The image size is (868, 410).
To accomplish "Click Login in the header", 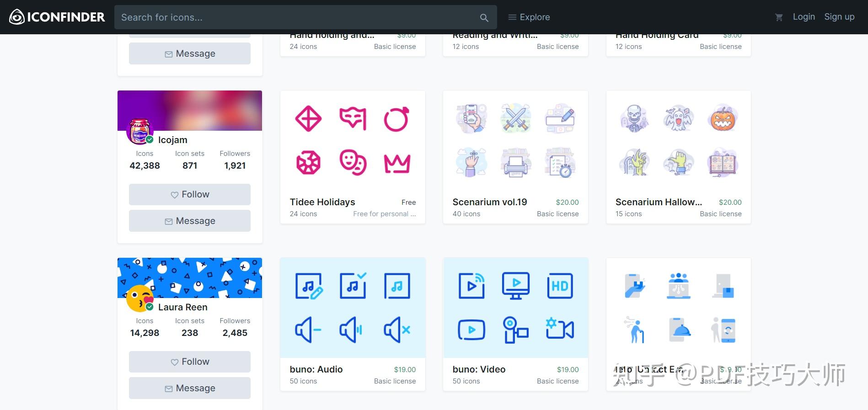I will coord(804,17).
